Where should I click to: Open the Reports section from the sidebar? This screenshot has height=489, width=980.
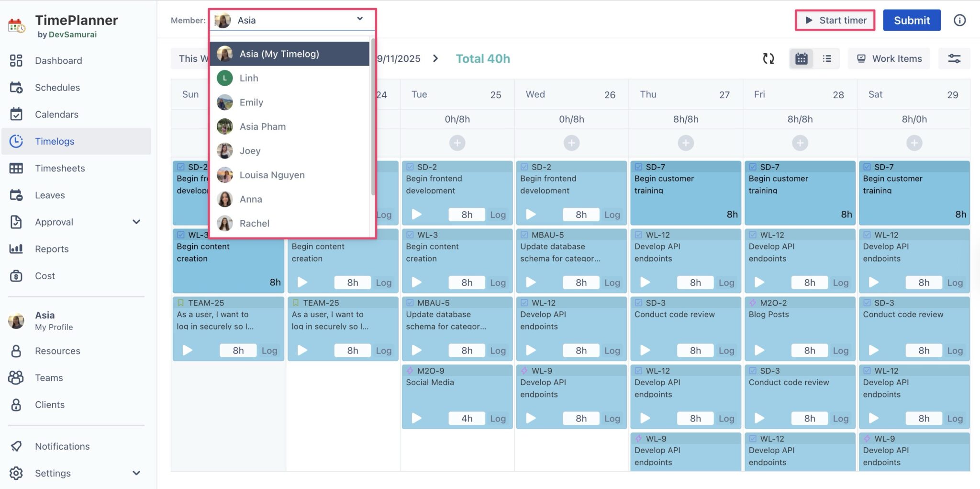pos(51,249)
